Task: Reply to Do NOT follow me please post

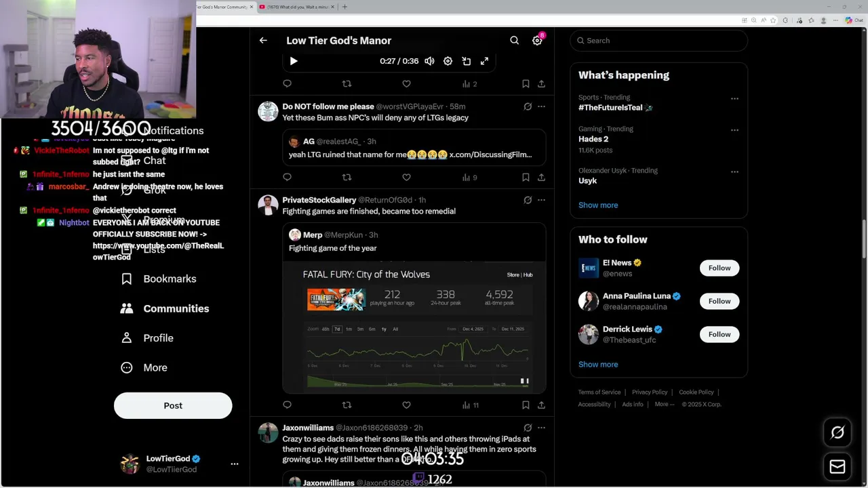Action: (x=287, y=178)
